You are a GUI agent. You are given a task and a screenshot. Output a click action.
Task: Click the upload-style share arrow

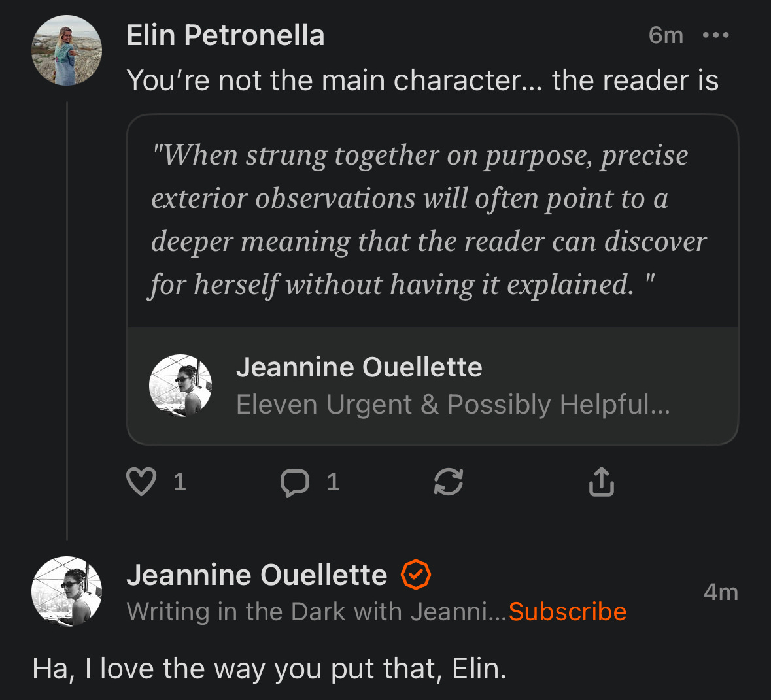pyautogui.click(x=601, y=482)
